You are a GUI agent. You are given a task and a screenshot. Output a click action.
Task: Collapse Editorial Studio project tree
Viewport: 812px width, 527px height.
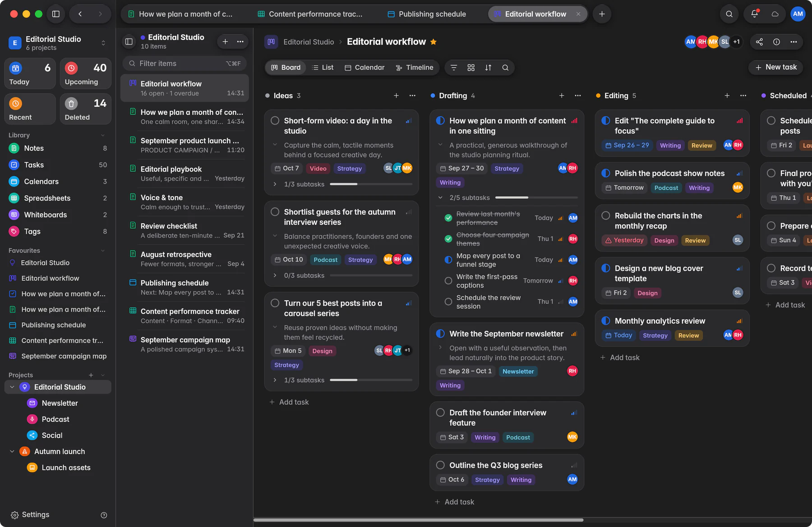coord(12,387)
